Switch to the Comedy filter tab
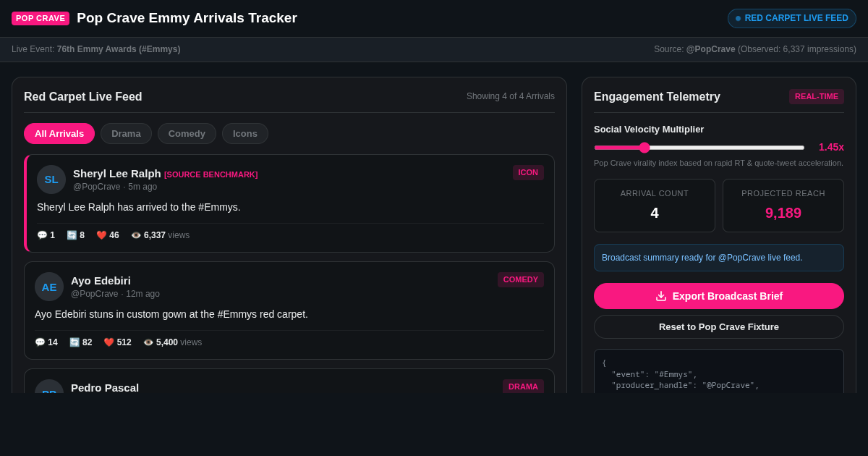 pos(187,133)
